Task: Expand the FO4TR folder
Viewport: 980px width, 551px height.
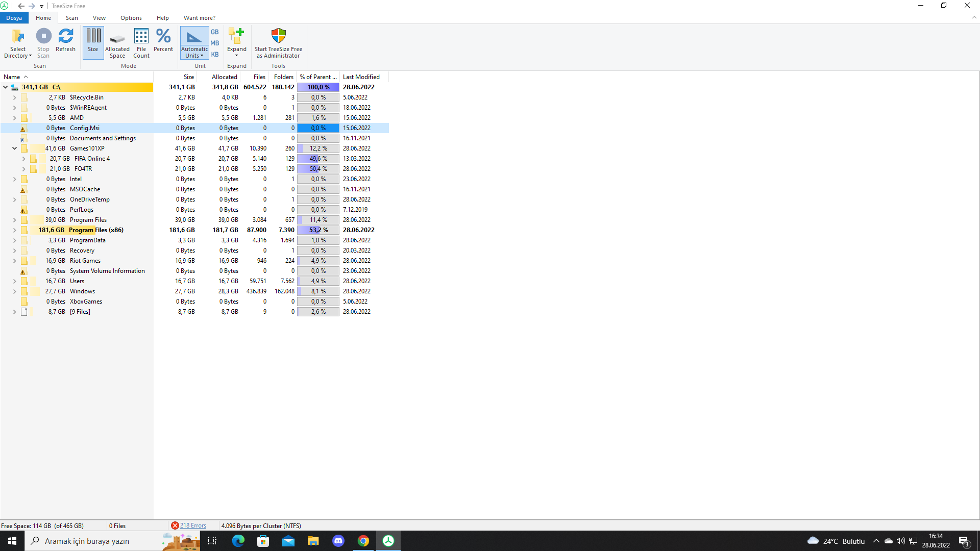Action: (23, 169)
